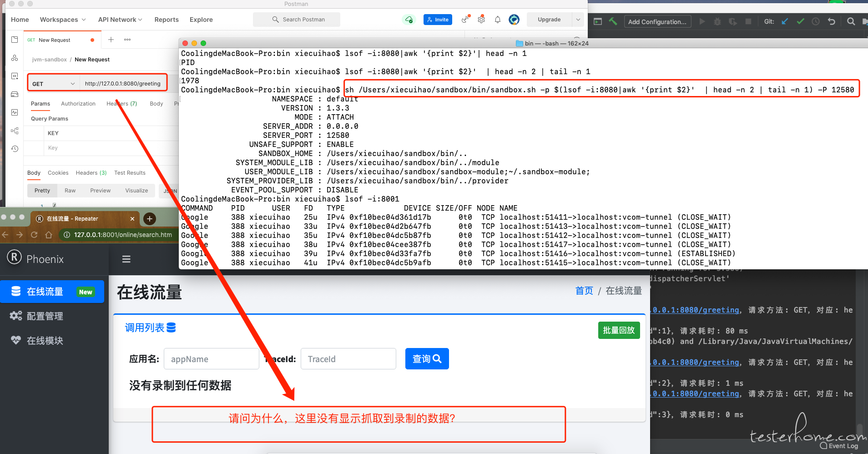The height and width of the screenshot is (454, 868).
Task: Select the Pretty response view
Action: click(42, 191)
